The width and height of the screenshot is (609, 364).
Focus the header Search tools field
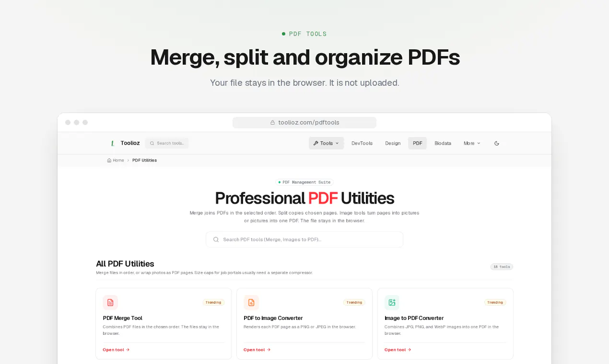[167, 143]
